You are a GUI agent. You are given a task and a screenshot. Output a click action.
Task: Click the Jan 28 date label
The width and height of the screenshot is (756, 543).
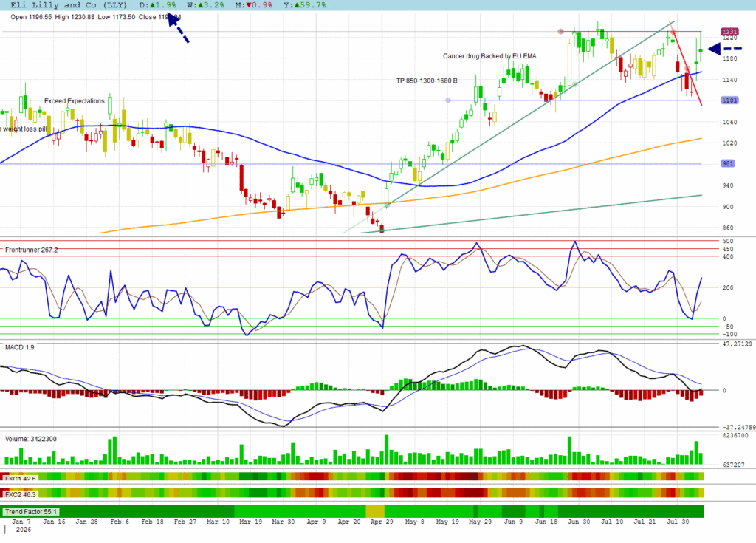(87, 522)
